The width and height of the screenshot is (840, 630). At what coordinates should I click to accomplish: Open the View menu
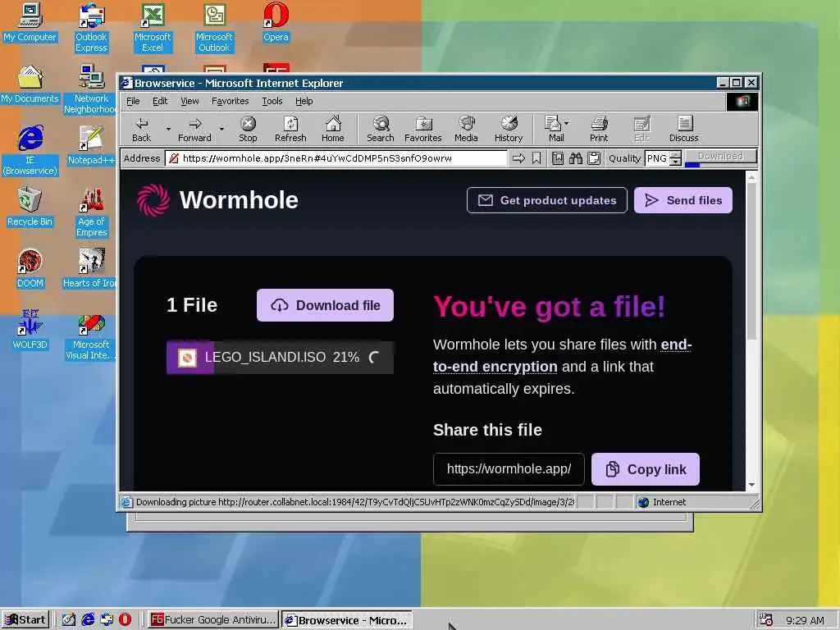[189, 101]
